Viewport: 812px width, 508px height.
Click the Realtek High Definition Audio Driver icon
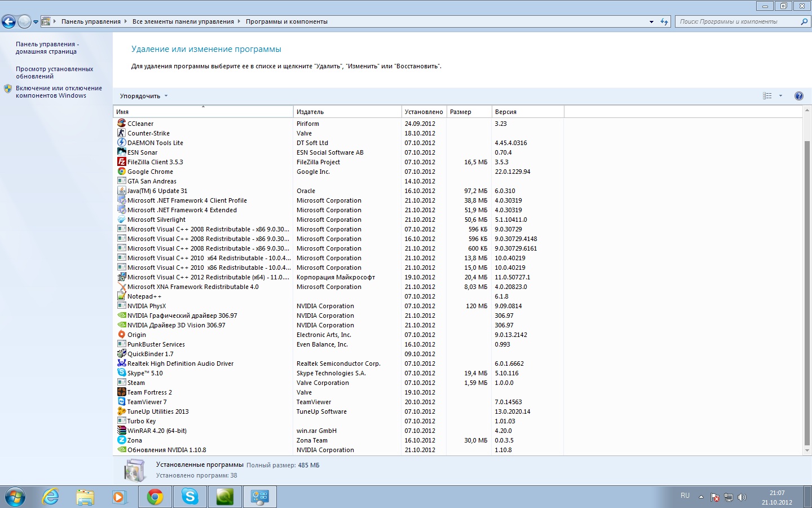[121, 363]
